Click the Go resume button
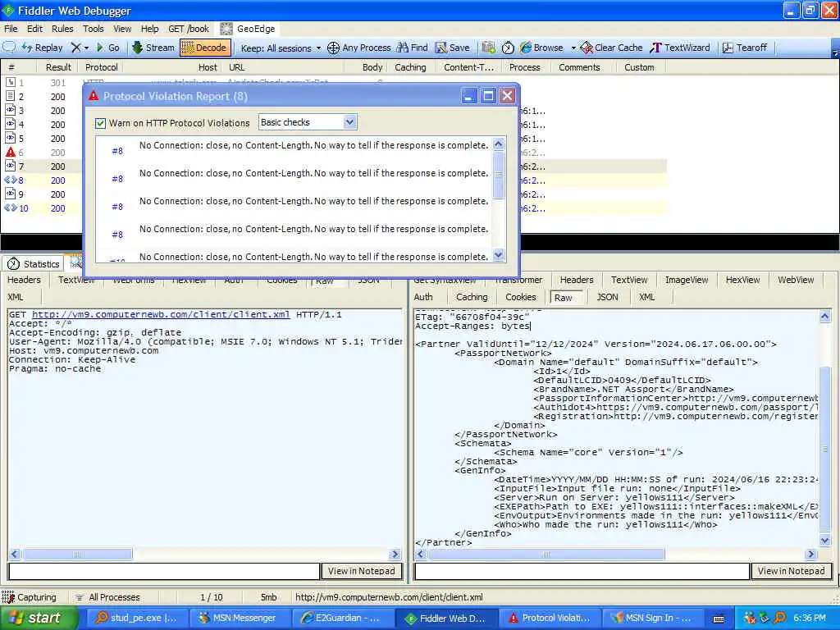 pos(107,47)
